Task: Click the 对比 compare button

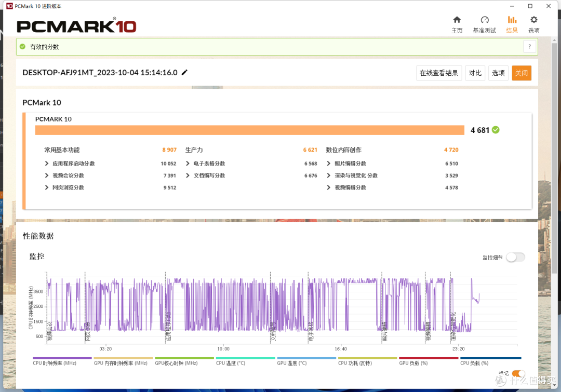Action: coord(475,73)
